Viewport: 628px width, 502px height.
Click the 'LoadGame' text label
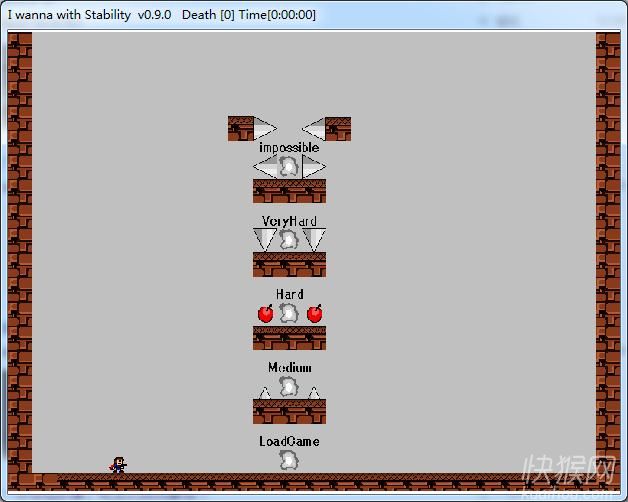point(289,441)
